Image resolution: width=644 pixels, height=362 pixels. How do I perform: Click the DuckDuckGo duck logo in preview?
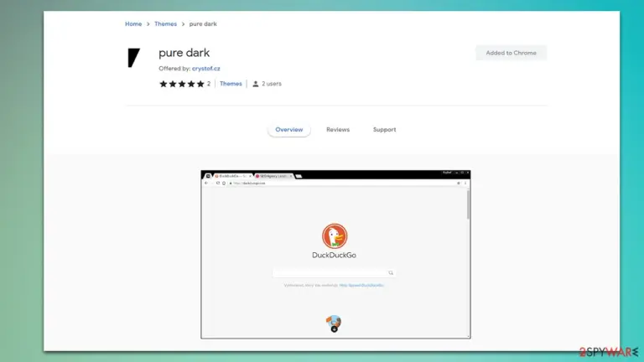pyautogui.click(x=335, y=236)
